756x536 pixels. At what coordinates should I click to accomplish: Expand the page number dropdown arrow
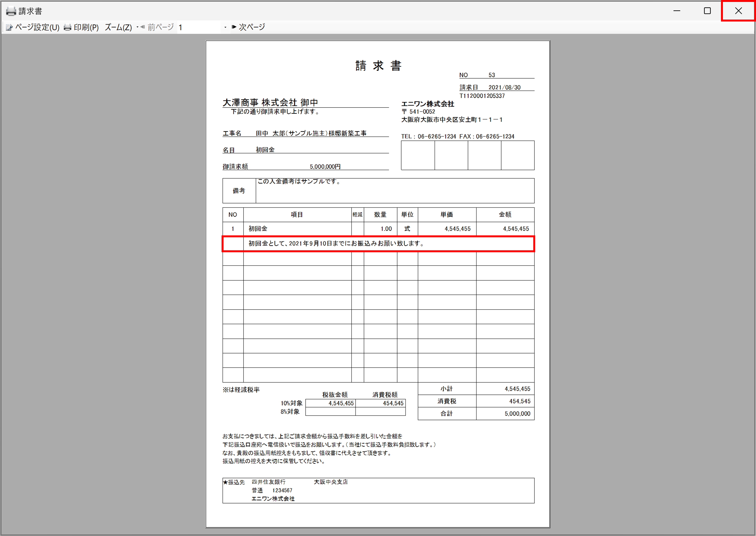tap(225, 27)
